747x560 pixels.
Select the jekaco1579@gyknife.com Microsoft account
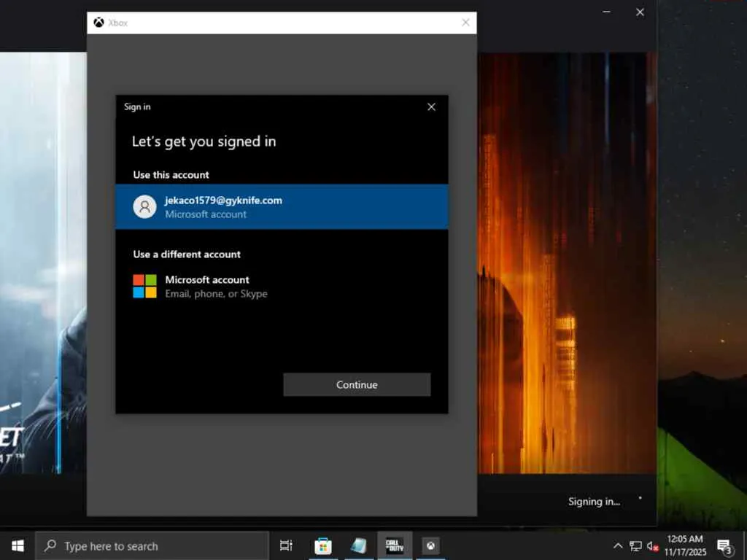point(282,206)
